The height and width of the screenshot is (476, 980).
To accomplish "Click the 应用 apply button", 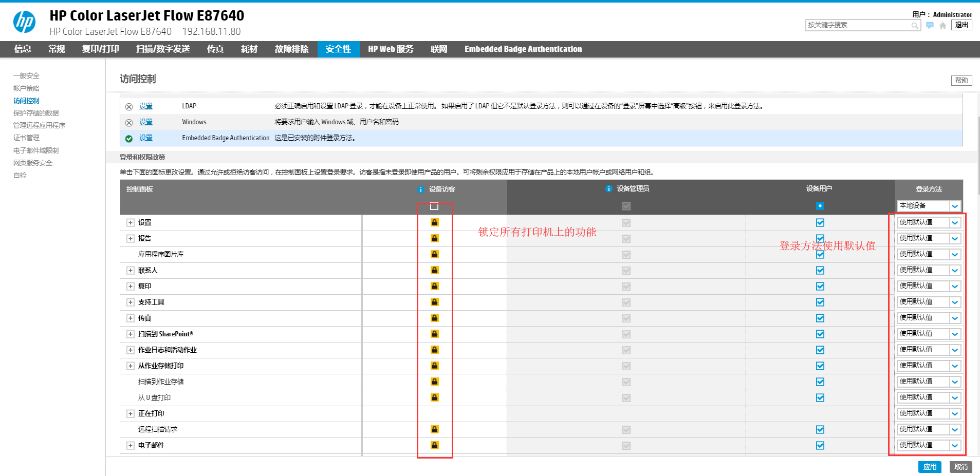I will [x=930, y=467].
